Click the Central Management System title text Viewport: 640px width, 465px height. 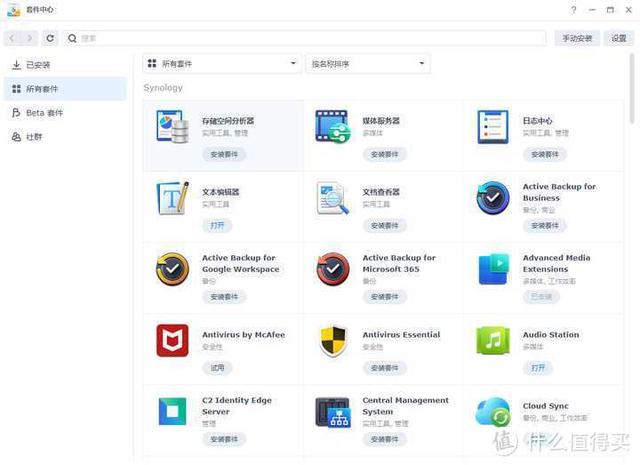(406, 406)
